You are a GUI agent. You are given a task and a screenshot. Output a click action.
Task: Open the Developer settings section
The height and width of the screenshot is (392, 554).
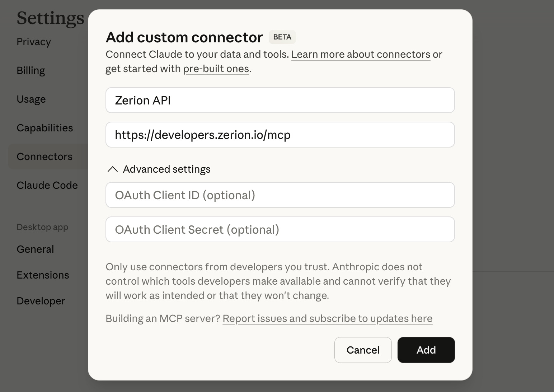click(41, 301)
